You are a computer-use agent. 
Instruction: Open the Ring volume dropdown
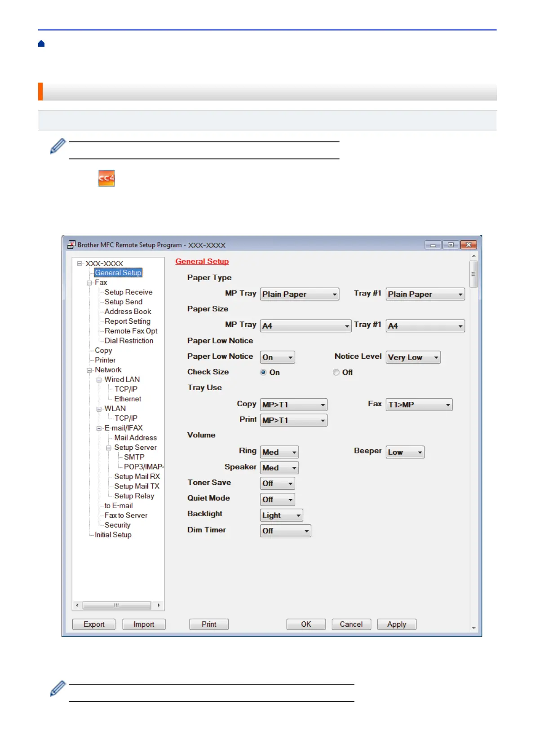(x=279, y=452)
